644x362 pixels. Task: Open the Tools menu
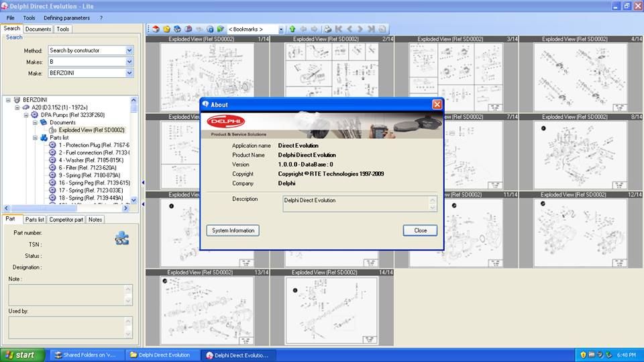coord(29,17)
